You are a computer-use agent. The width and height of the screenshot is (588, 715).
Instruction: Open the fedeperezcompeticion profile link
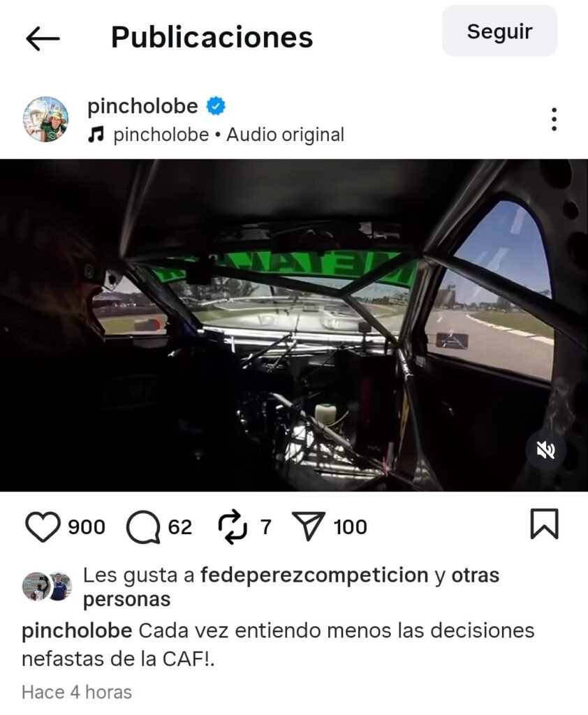[314, 575]
